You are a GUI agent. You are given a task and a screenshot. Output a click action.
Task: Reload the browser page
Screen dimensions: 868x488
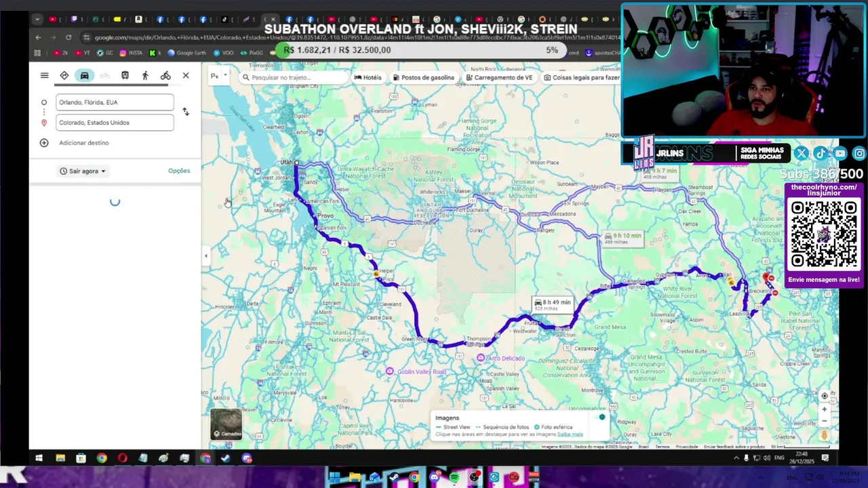(68, 37)
